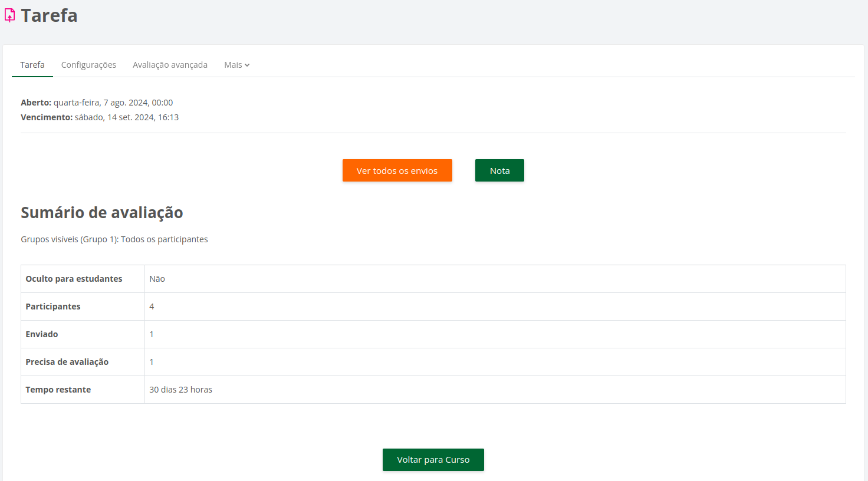Switch to the 'Configurações' tab

[88, 65]
